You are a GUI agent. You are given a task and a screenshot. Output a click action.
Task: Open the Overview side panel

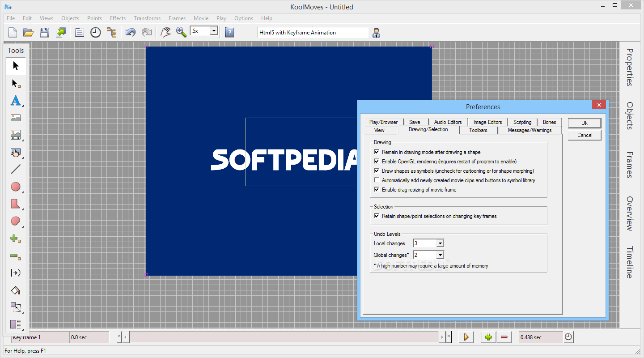630,213
